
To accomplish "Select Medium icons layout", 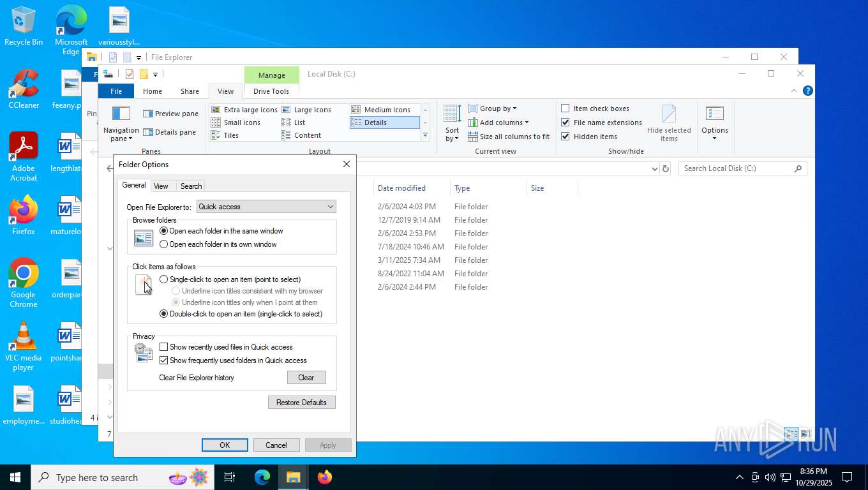I will 381,110.
